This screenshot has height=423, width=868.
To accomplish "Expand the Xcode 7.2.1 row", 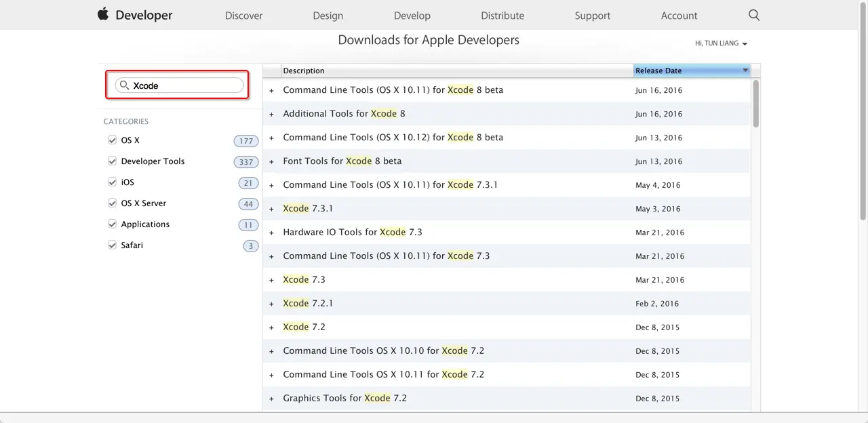I will pos(271,304).
